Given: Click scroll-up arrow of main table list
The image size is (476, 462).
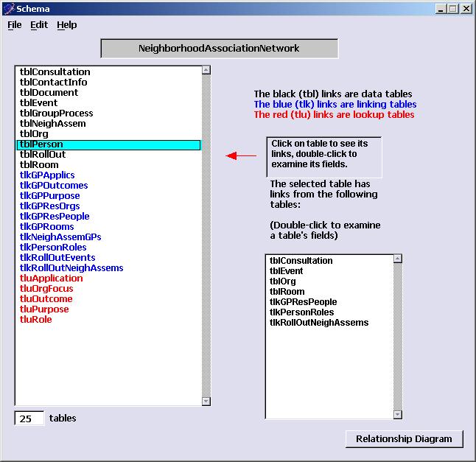Looking at the screenshot, I should click(206, 71).
